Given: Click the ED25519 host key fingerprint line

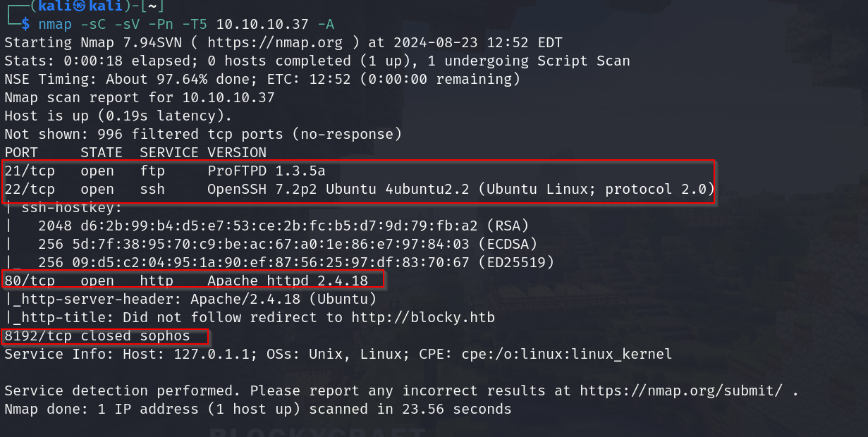Looking at the screenshot, I should coord(296,262).
